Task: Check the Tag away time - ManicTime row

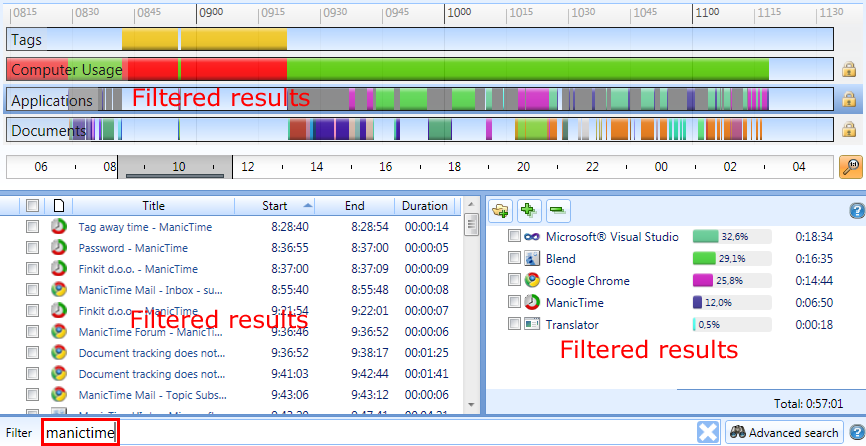Action: click(x=33, y=226)
